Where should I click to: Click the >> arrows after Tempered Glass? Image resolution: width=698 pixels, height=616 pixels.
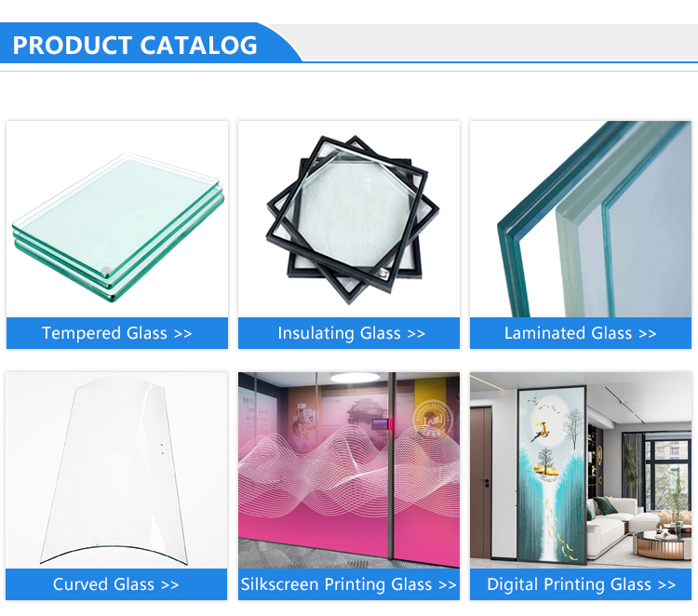[x=183, y=334]
